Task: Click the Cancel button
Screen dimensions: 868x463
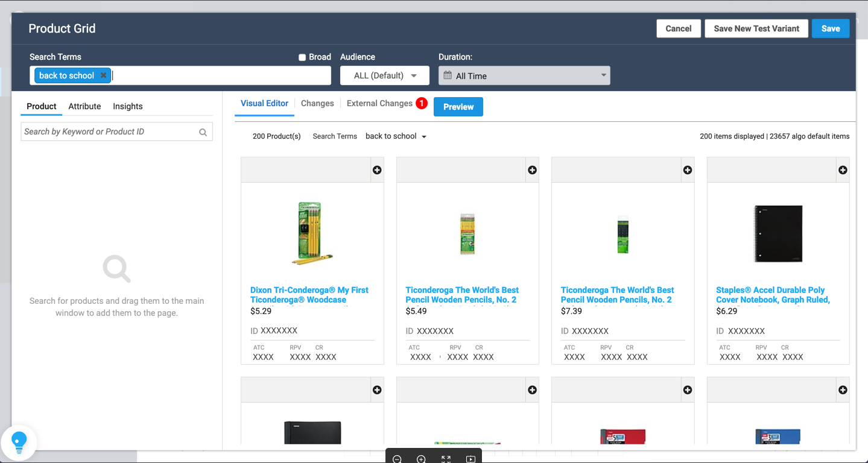Action: tap(679, 28)
